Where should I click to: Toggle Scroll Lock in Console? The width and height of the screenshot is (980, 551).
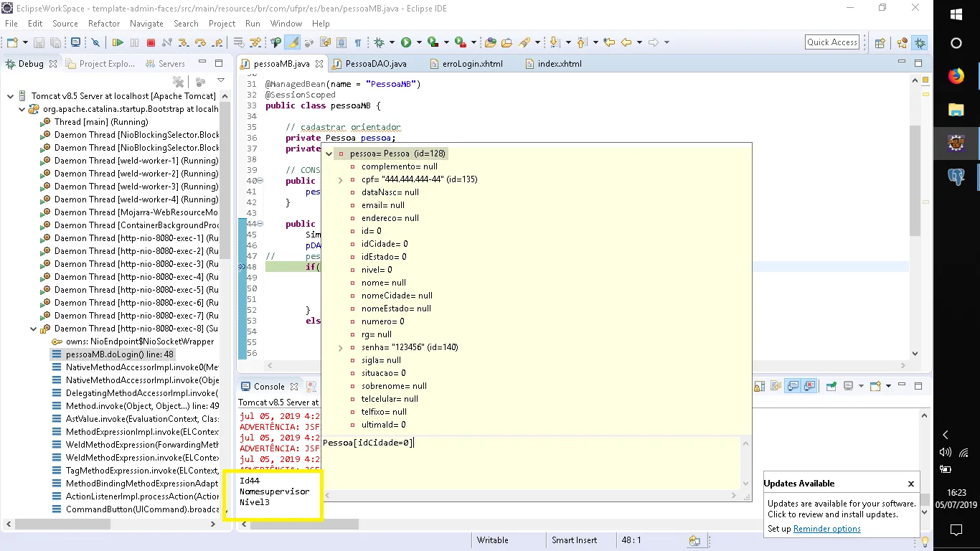[760, 386]
